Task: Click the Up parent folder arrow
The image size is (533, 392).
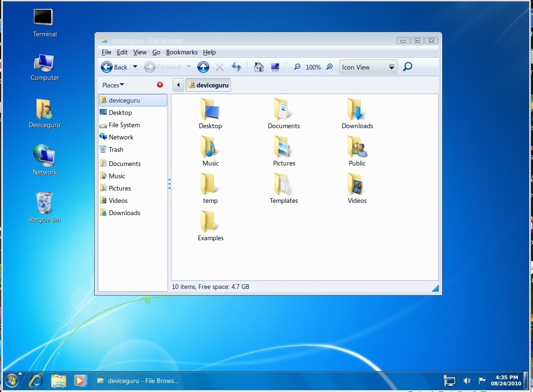Action: pos(203,67)
